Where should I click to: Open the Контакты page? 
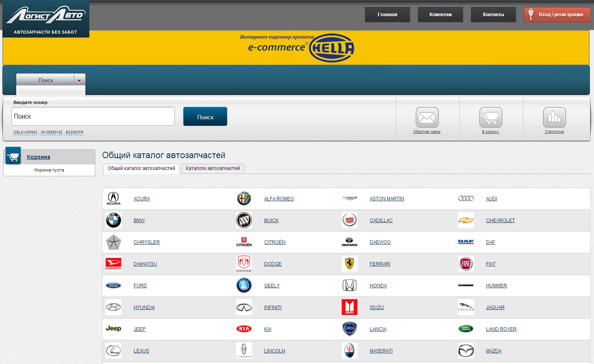click(x=494, y=15)
